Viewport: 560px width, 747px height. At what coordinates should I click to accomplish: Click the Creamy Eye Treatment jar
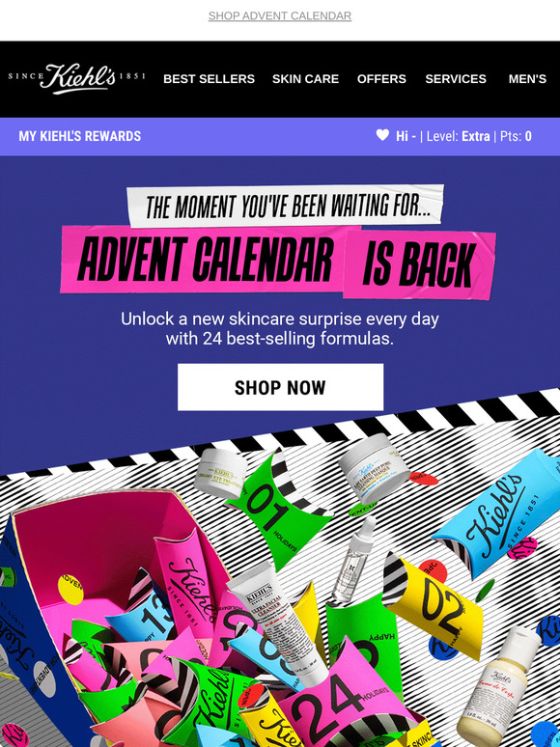(x=221, y=474)
